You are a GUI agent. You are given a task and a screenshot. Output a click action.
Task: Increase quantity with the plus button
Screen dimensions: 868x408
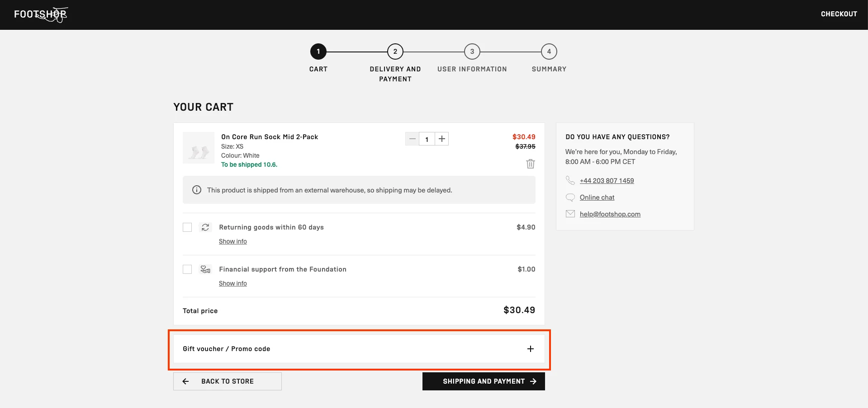point(442,139)
